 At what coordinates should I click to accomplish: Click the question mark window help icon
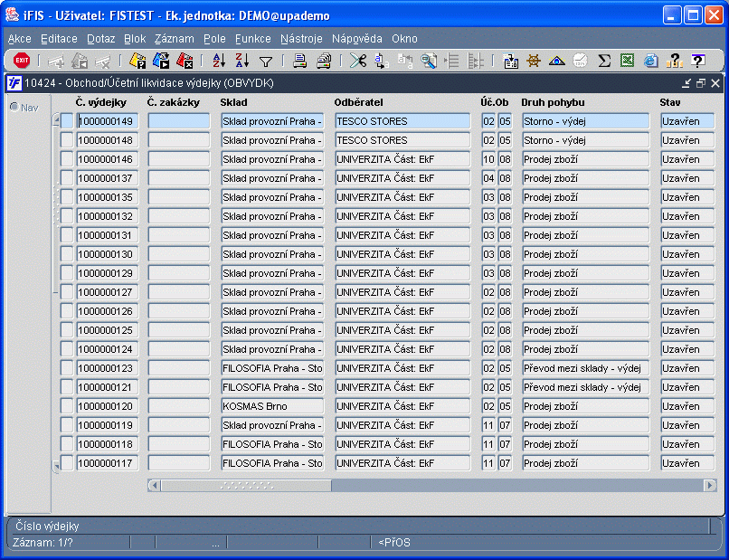[x=698, y=61]
